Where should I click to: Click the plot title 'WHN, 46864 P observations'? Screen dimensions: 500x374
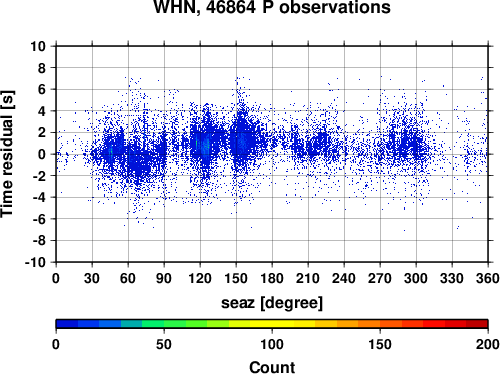pyautogui.click(x=272, y=7)
